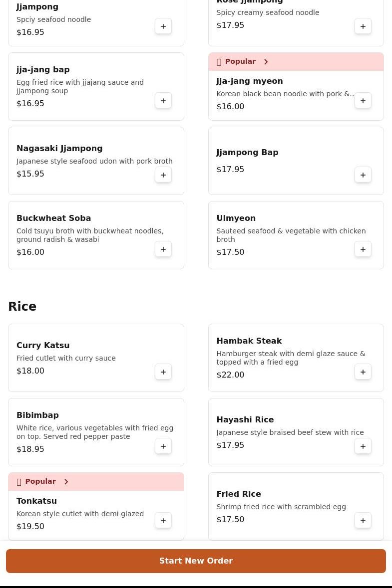This screenshot has height=588, width=392.
Task: Tap plus icon for Jjampong Bap
Action: point(363,175)
